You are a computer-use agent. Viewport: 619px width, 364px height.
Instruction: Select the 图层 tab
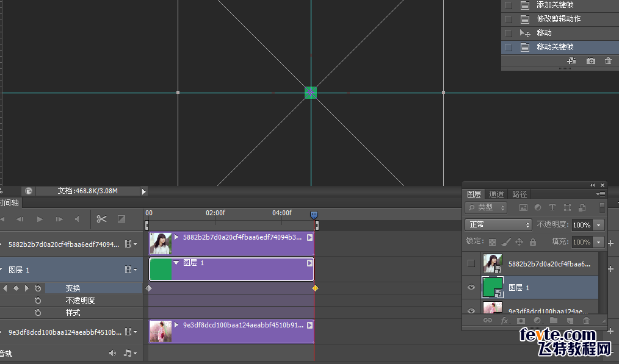pos(474,194)
